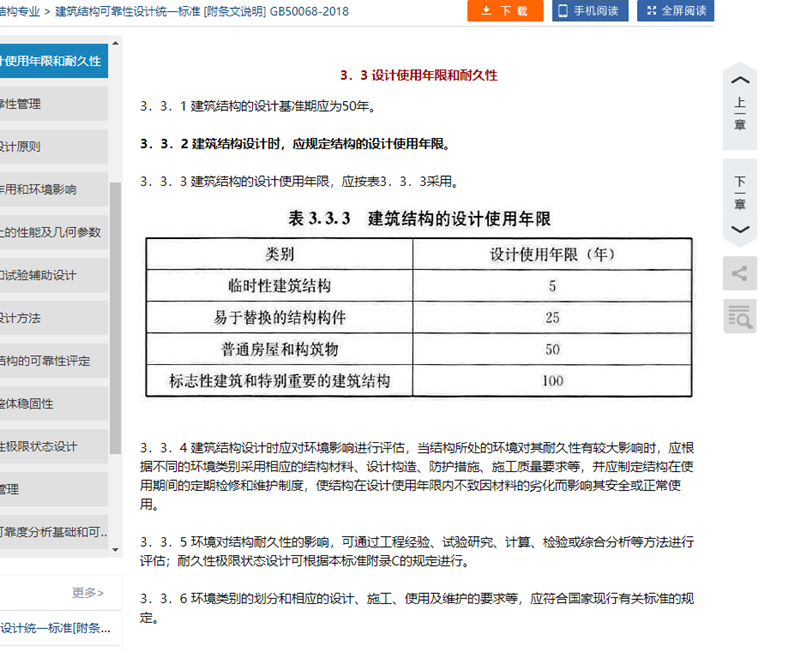Click table cell 标志性建筑和特别重要的建筑结构

(x=280, y=381)
